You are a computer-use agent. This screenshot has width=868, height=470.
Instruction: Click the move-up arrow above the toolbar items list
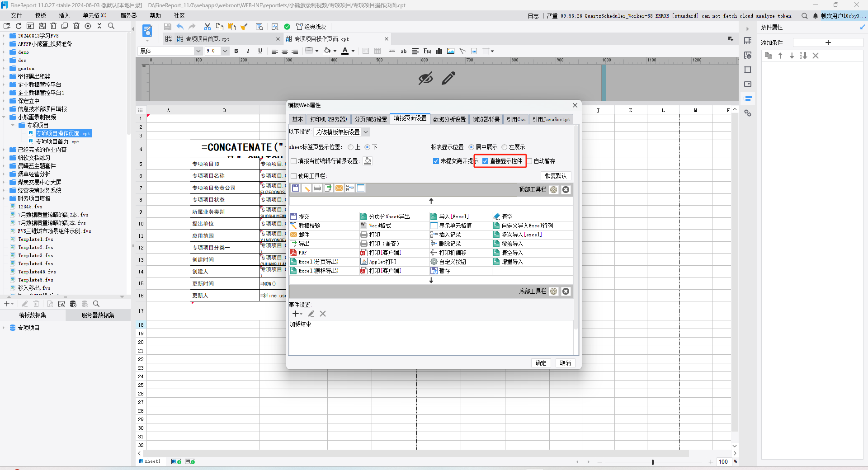pyautogui.click(x=431, y=201)
